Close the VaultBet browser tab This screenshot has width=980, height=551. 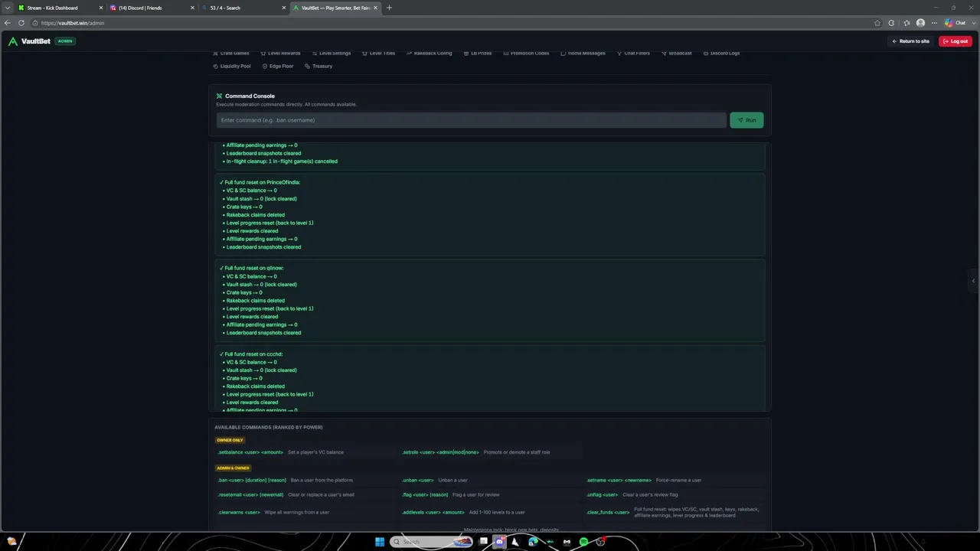[x=375, y=8]
